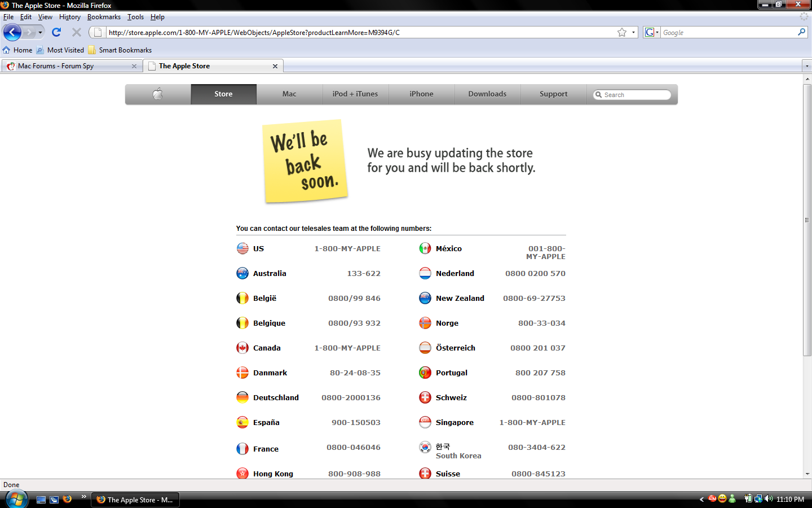The width and height of the screenshot is (812, 508).
Task: Click the Deutschland flag icon
Action: [x=242, y=397]
